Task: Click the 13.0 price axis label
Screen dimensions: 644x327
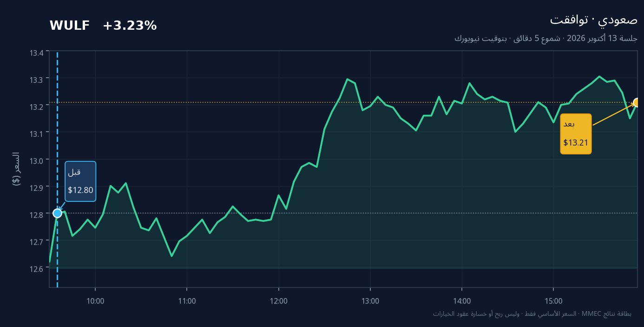Action: [36, 160]
